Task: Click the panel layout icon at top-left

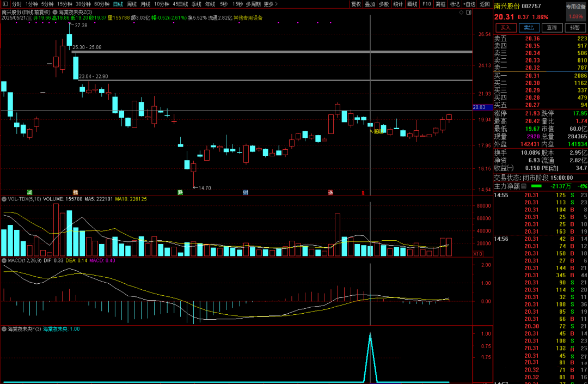Action: (5, 4)
